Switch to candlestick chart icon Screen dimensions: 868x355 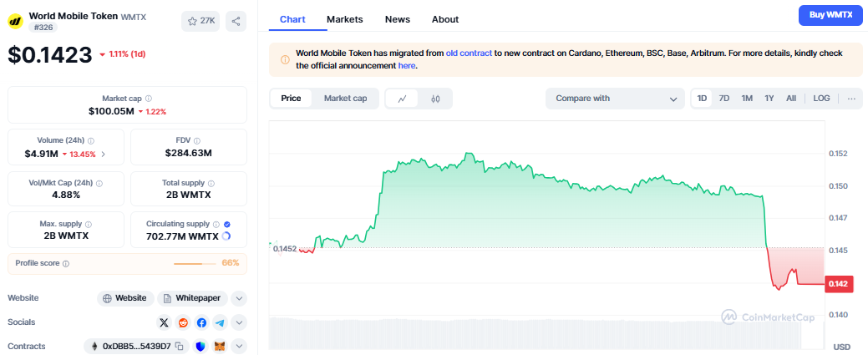pos(435,99)
